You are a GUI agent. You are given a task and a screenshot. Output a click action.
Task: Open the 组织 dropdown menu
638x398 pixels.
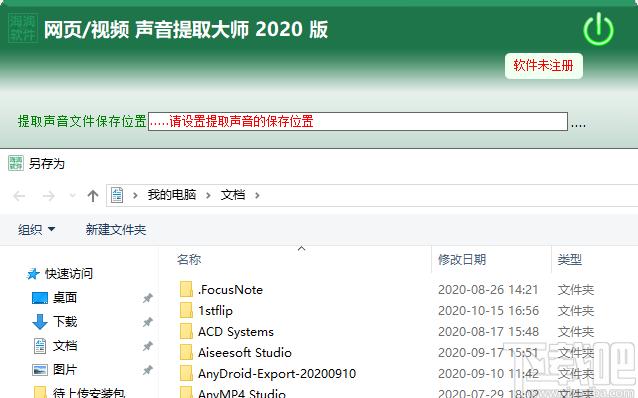(x=36, y=230)
